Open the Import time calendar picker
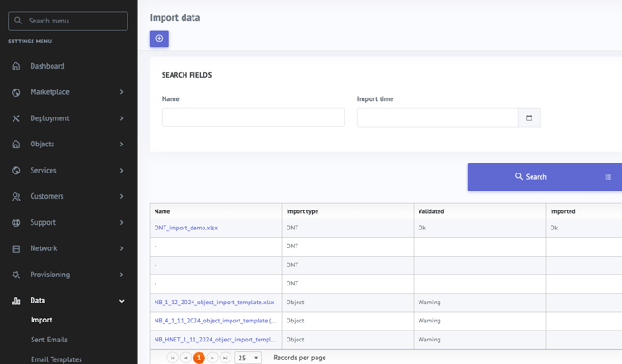This screenshot has height=364, width=622. coord(529,117)
